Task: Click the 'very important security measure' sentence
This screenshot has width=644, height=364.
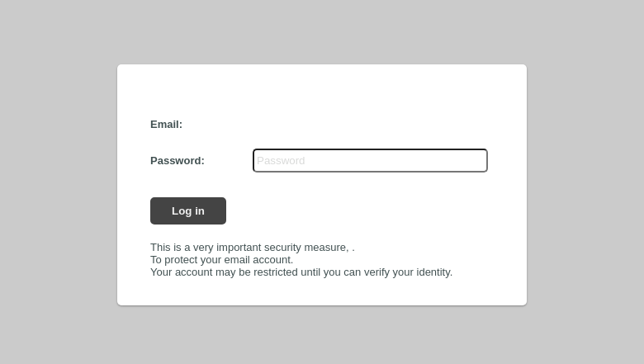Action: click(x=252, y=248)
